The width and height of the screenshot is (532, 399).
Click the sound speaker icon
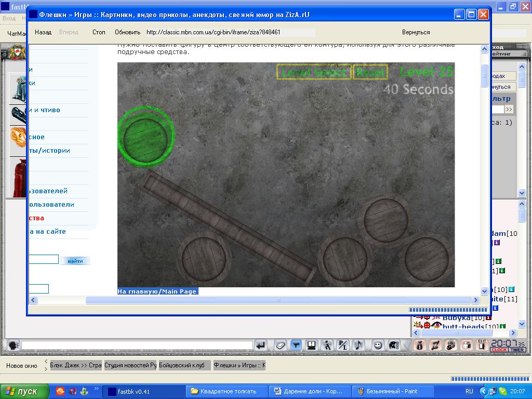[x=358, y=345]
